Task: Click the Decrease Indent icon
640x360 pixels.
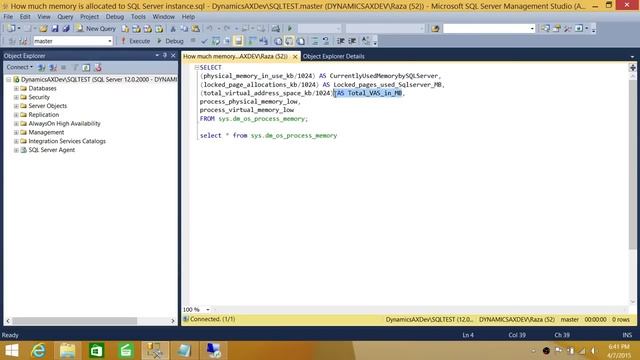Action: point(340,41)
